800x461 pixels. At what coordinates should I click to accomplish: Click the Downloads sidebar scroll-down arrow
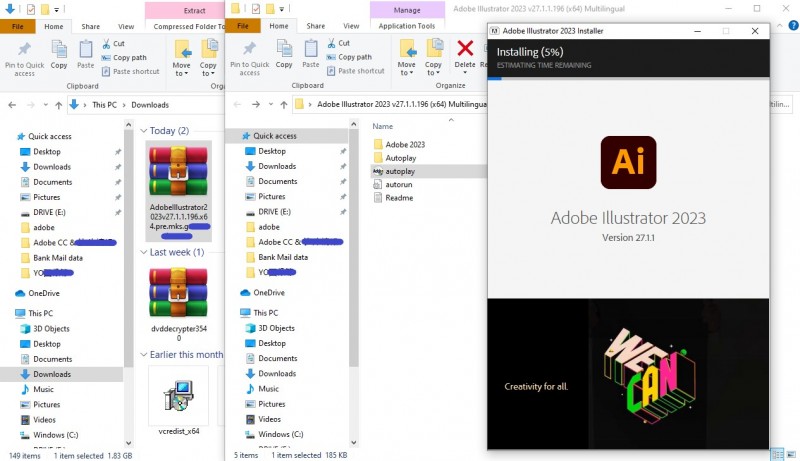(129, 443)
